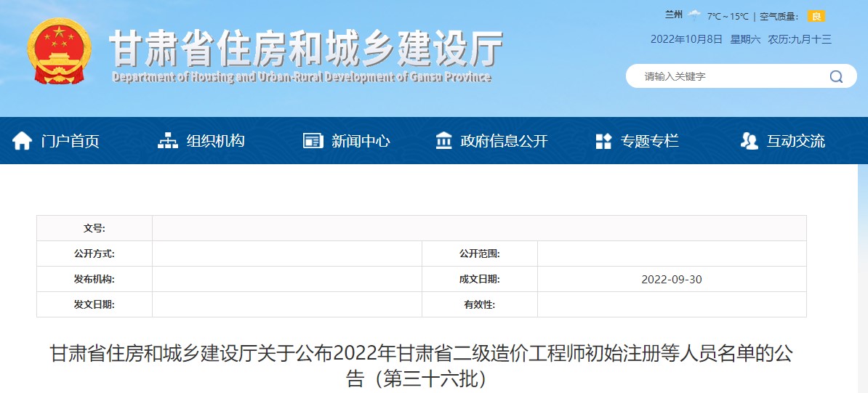Viewport: 868px width, 393px height.
Task: Click the government building icon beside 政府信息公开
Action: pos(443,141)
